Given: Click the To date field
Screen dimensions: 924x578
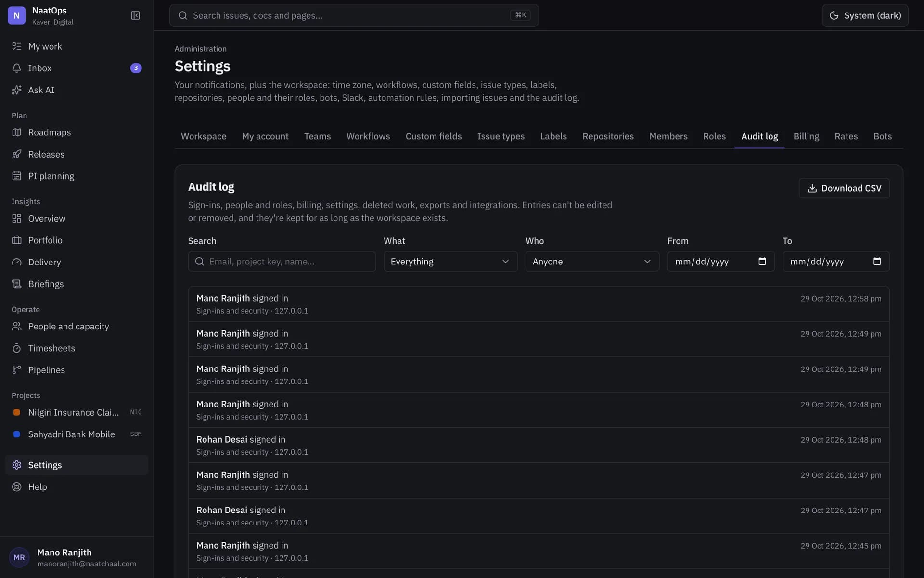Looking at the screenshot, I should [x=836, y=261].
